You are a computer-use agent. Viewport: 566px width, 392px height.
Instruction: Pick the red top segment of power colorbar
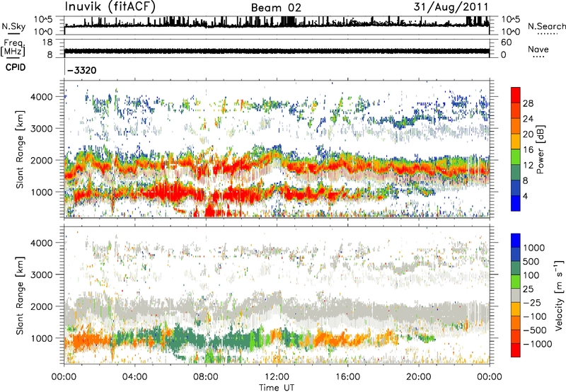click(x=516, y=96)
